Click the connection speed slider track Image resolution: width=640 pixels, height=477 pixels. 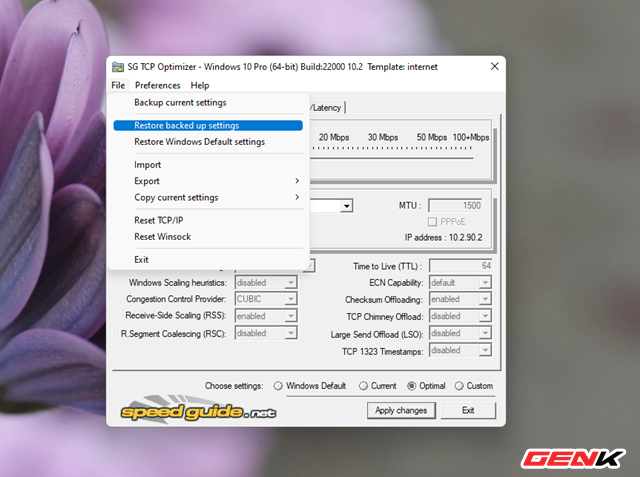pyautogui.click(x=392, y=158)
